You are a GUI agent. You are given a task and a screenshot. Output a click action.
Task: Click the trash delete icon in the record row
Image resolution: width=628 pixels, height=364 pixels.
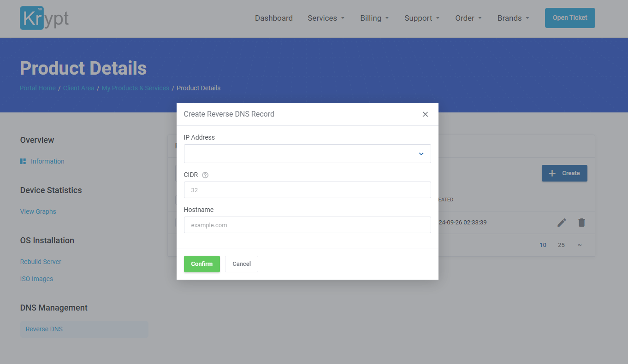(x=581, y=223)
